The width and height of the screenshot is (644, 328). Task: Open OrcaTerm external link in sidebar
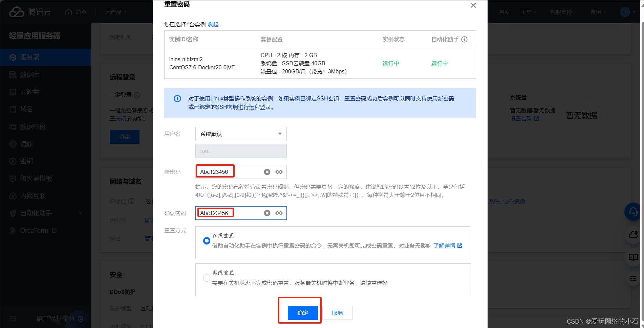click(x=46, y=230)
